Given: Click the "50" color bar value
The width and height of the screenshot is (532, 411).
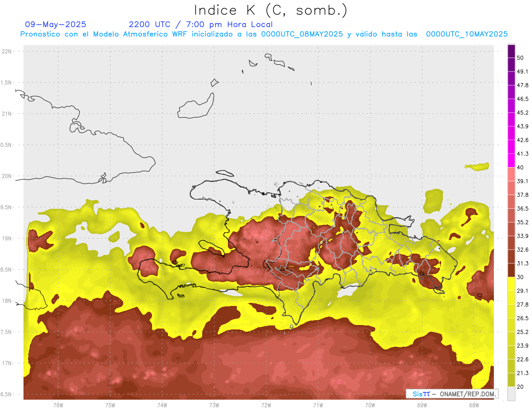Looking at the screenshot, I should pyautogui.click(x=520, y=58).
